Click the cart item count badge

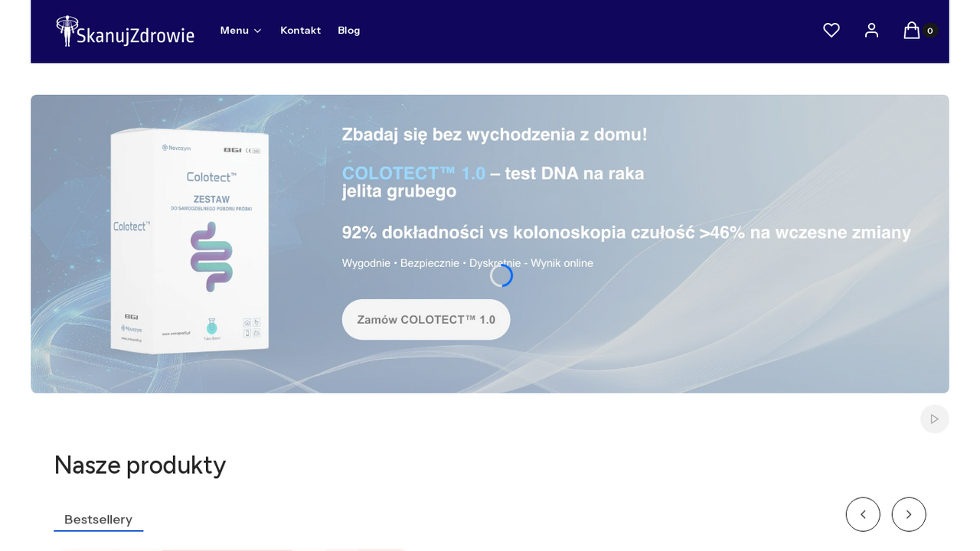pyautogui.click(x=930, y=31)
